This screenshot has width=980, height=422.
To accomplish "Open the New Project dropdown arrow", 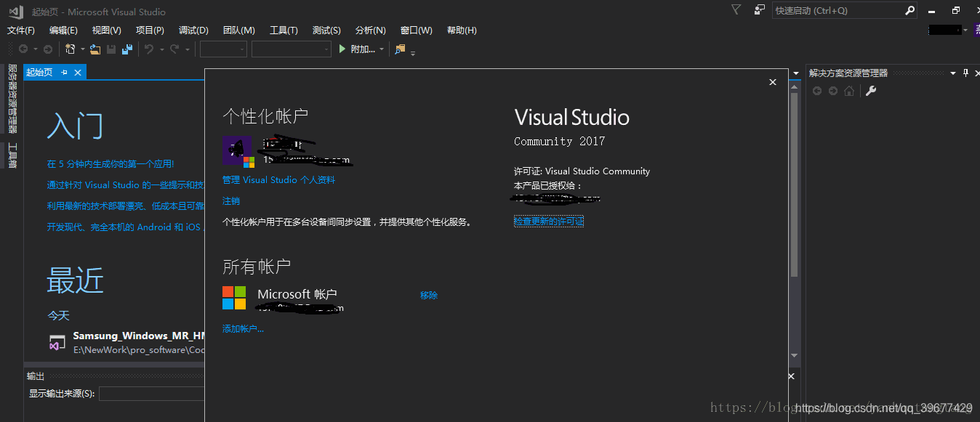I will click(x=83, y=49).
